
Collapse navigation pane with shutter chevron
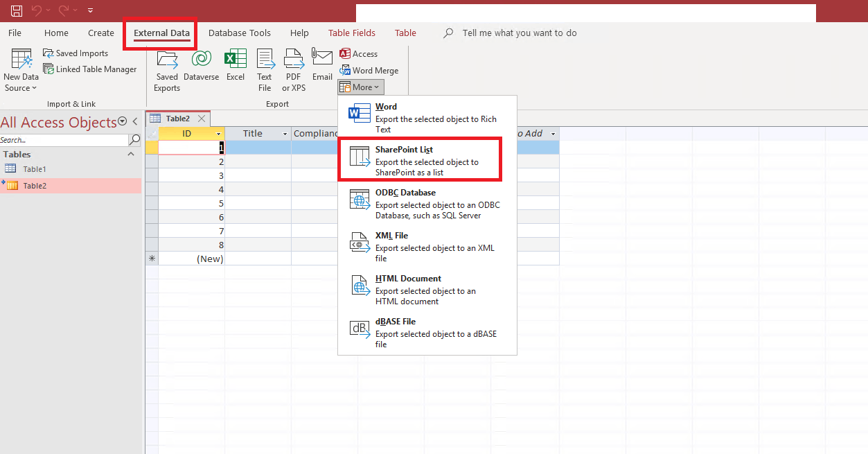135,121
